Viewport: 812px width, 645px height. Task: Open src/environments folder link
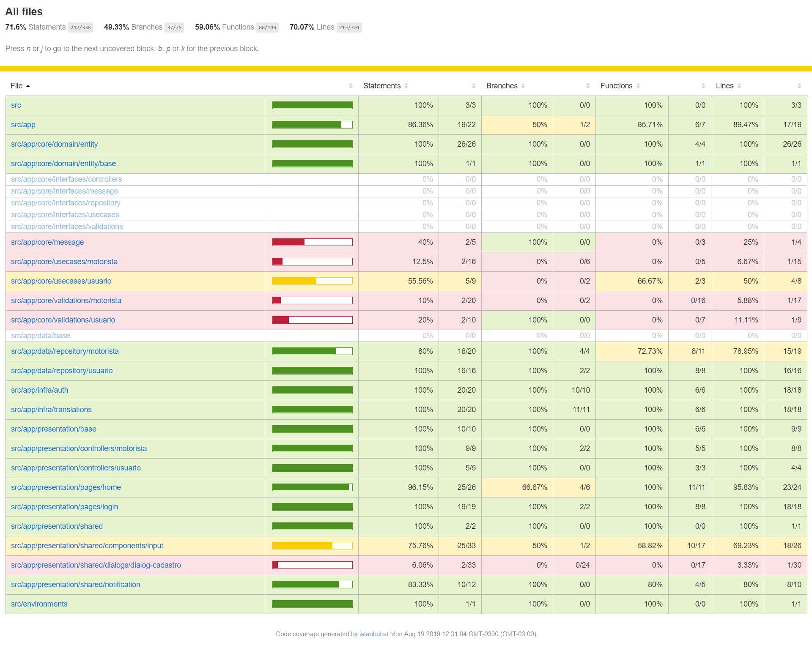tap(39, 604)
